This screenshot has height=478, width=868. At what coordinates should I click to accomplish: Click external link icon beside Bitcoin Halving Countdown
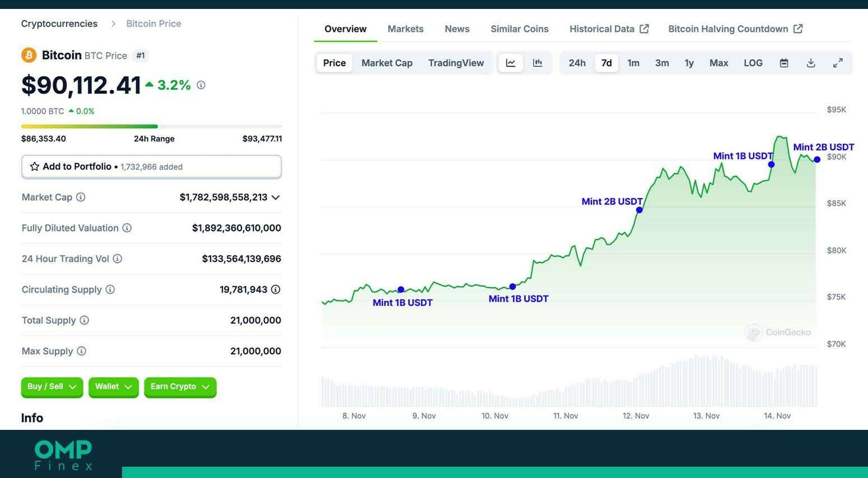coord(798,29)
